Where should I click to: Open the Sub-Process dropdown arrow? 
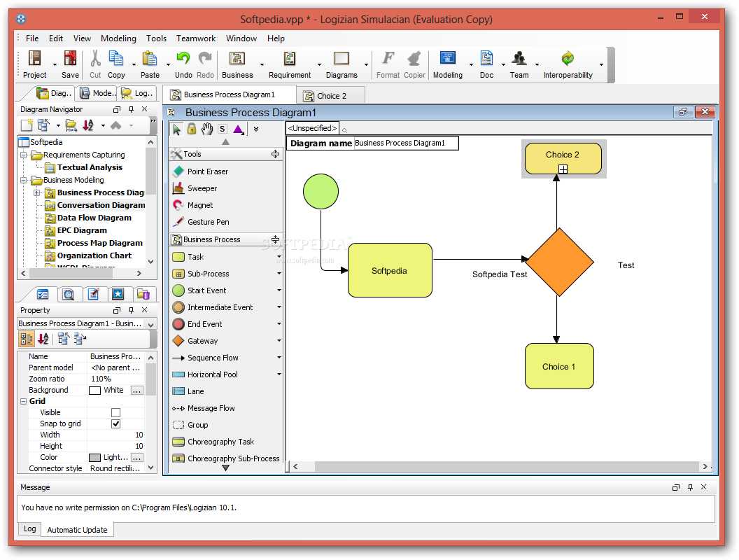(279, 274)
